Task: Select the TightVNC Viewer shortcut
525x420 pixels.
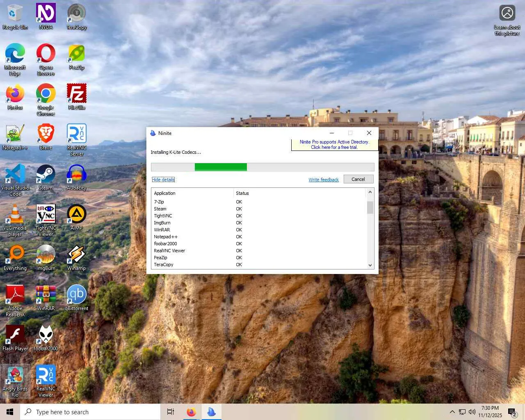Action: pos(46,221)
